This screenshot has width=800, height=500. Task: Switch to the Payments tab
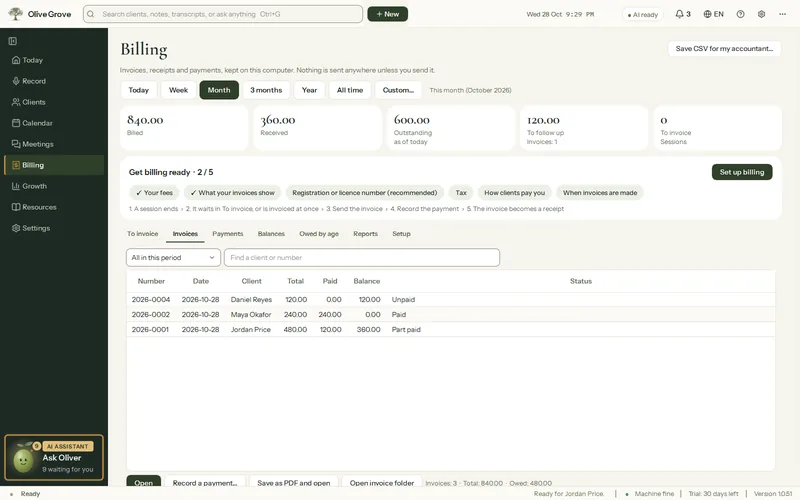pyautogui.click(x=228, y=234)
